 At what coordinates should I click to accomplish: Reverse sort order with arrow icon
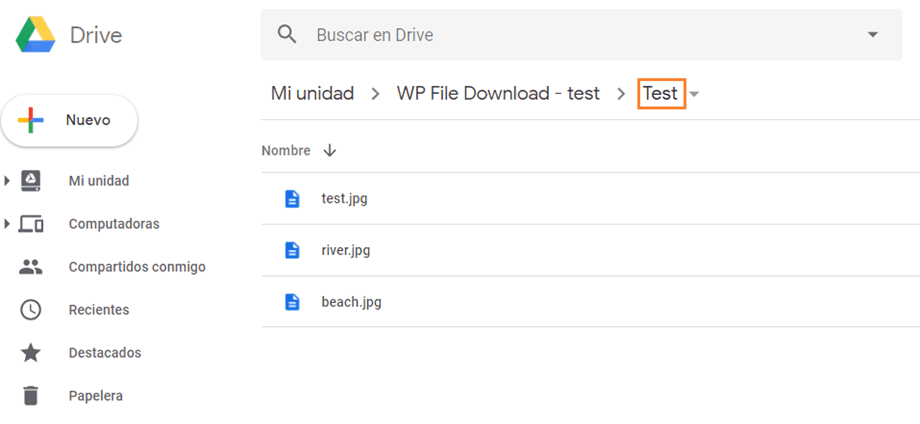[329, 151]
